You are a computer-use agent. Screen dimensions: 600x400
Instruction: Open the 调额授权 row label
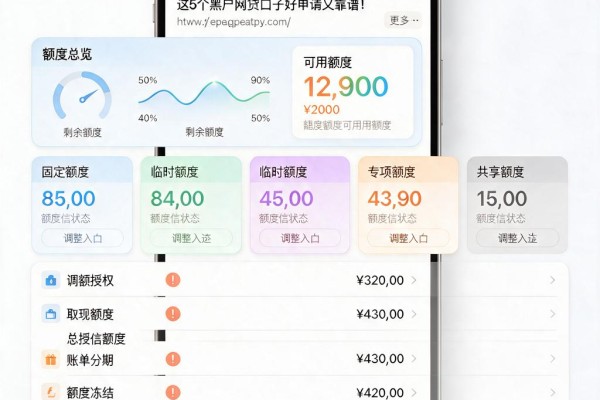click(x=90, y=281)
